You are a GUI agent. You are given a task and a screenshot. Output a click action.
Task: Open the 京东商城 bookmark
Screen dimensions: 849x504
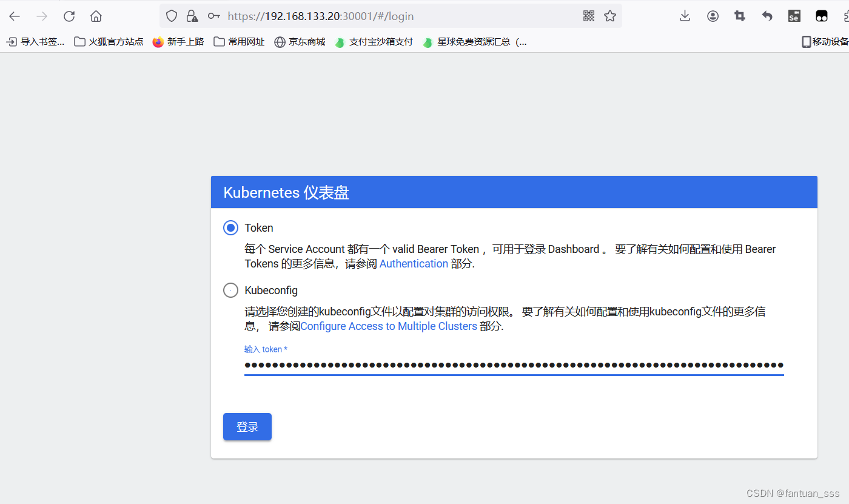pyautogui.click(x=300, y=42)
